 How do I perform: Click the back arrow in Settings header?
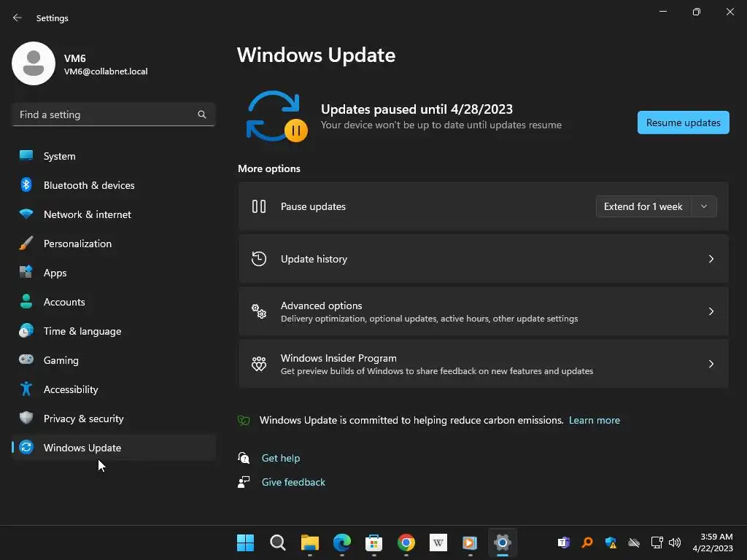pos(18,17)
